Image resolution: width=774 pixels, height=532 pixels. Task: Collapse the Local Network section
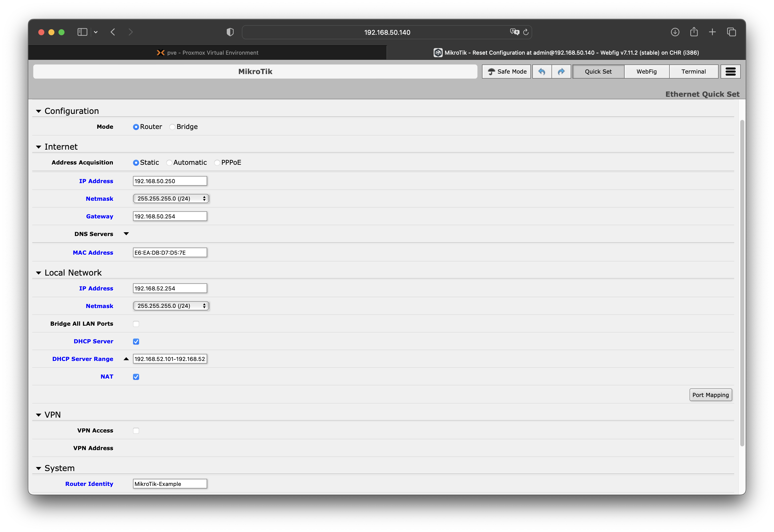point(39,273)
